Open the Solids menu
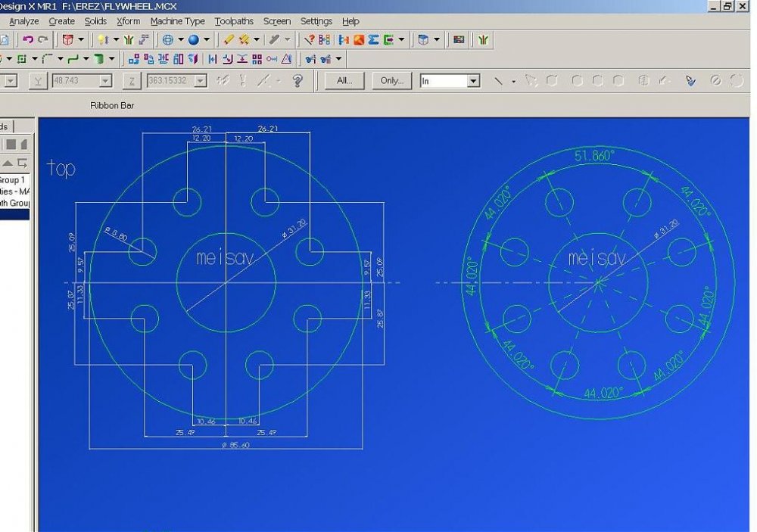Viewport: 757px width, 532px height. point(95,21)
